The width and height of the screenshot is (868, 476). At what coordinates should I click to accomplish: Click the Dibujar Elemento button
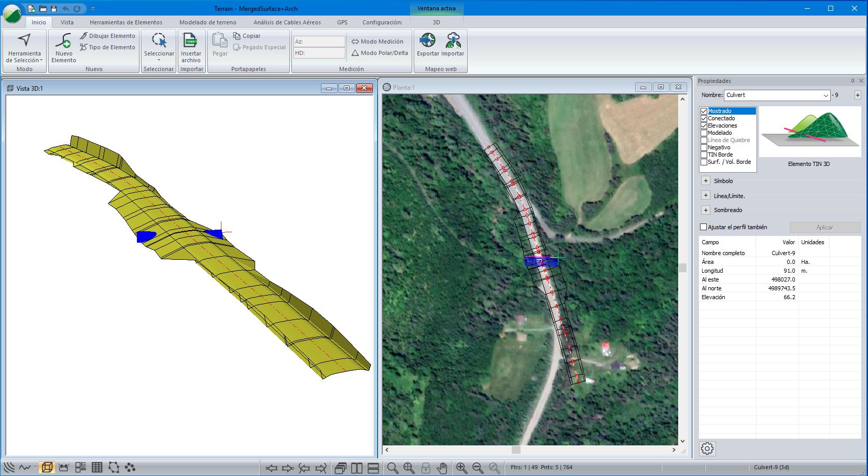pos(107,36)
